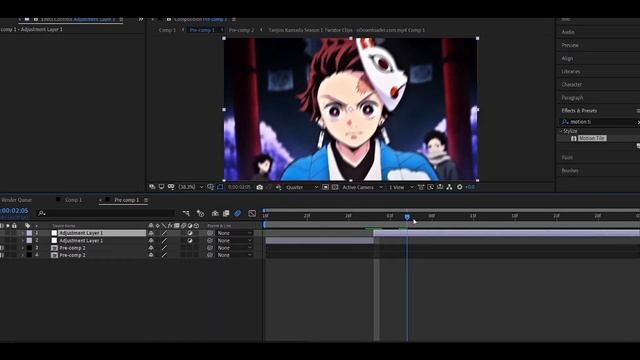Click the grid and guide options icon

tap(210, 187)
